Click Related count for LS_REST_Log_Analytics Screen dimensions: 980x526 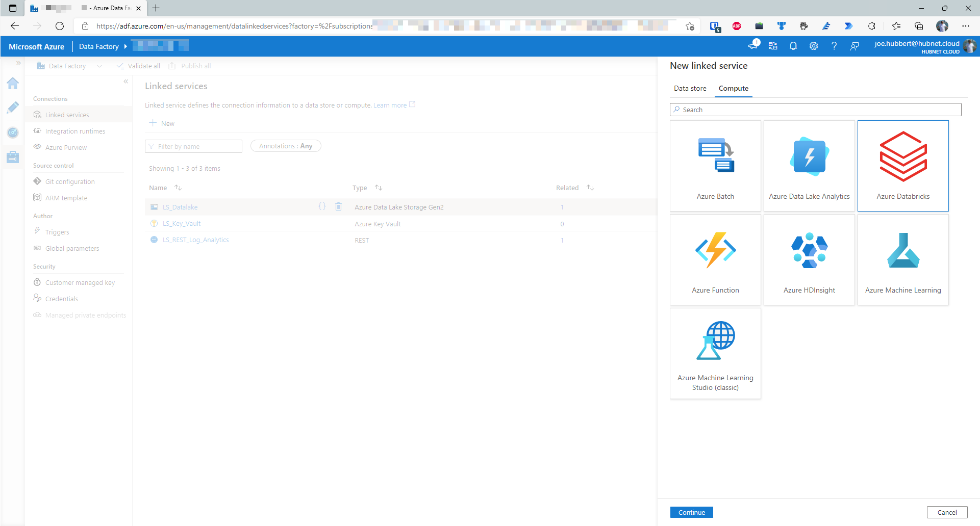(x=562, y=240)
